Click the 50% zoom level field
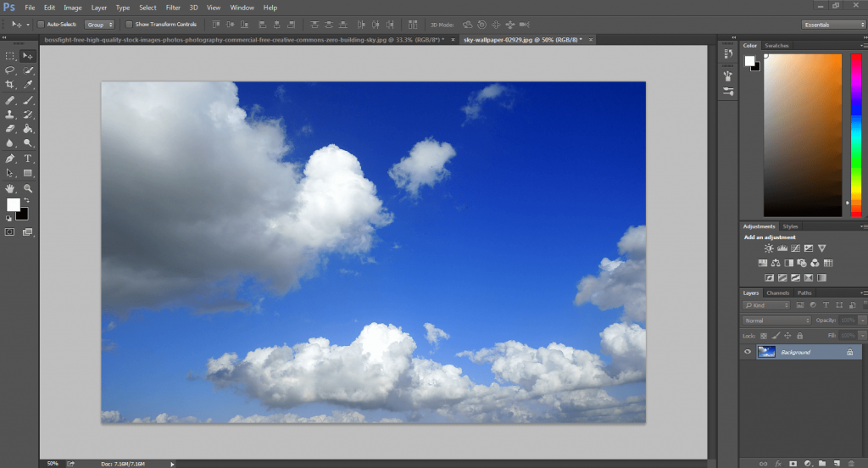The width and height of the screenshot is (868, 468). (53, 464)
